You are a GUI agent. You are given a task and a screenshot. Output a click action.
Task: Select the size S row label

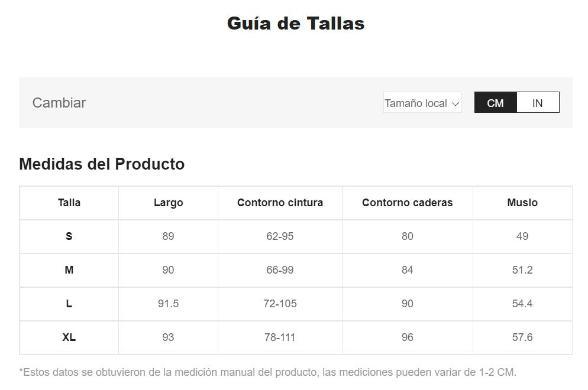click(x=69, y=236)
